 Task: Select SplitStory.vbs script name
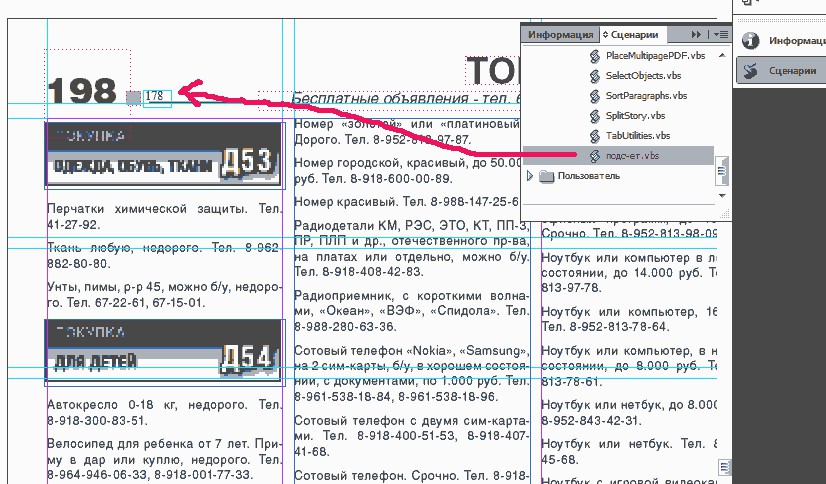click(635, 116)
